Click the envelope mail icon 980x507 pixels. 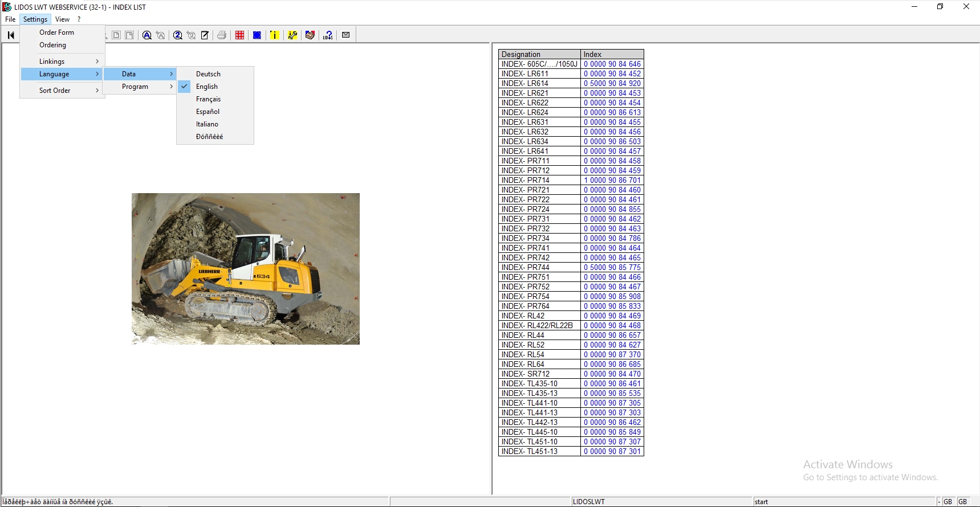coord(345,35)
